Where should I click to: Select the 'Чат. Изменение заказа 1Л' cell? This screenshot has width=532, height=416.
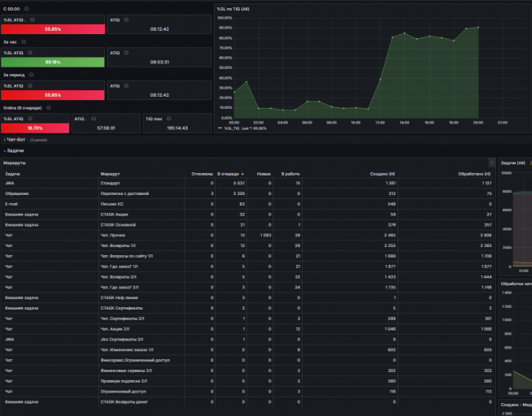tap(142, 350)
